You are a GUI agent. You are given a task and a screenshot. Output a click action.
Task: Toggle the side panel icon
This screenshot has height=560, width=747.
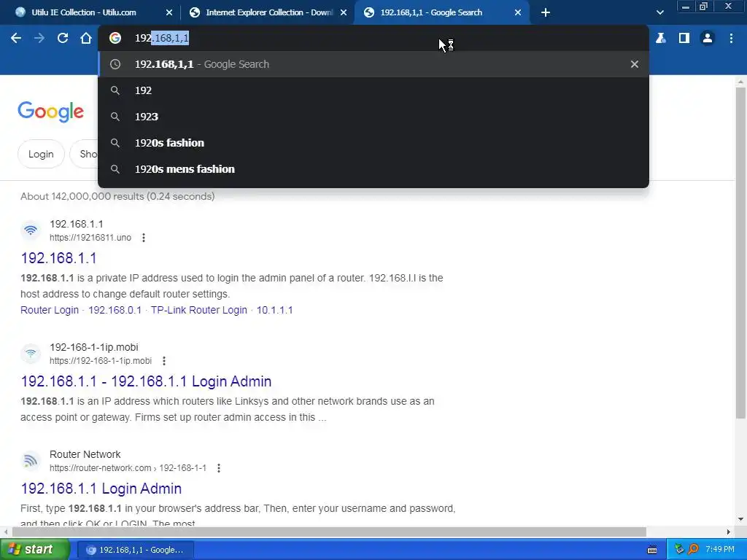coord(684,38)
